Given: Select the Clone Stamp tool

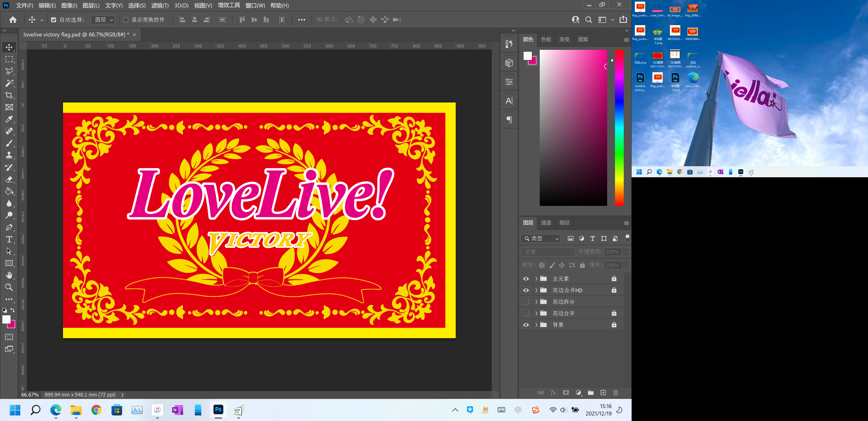Looking at the screenshot, I should [9, 155].
